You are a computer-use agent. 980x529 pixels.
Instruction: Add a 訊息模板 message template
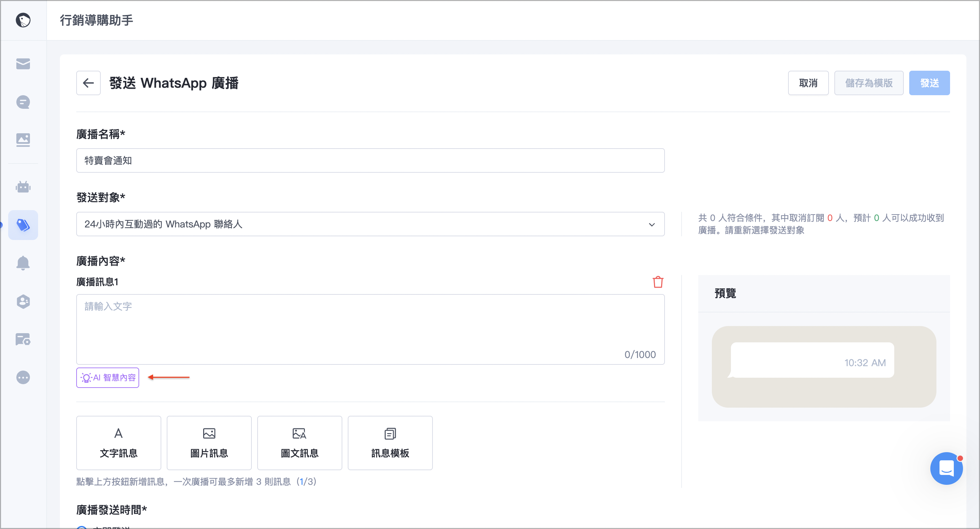(390, 443)
